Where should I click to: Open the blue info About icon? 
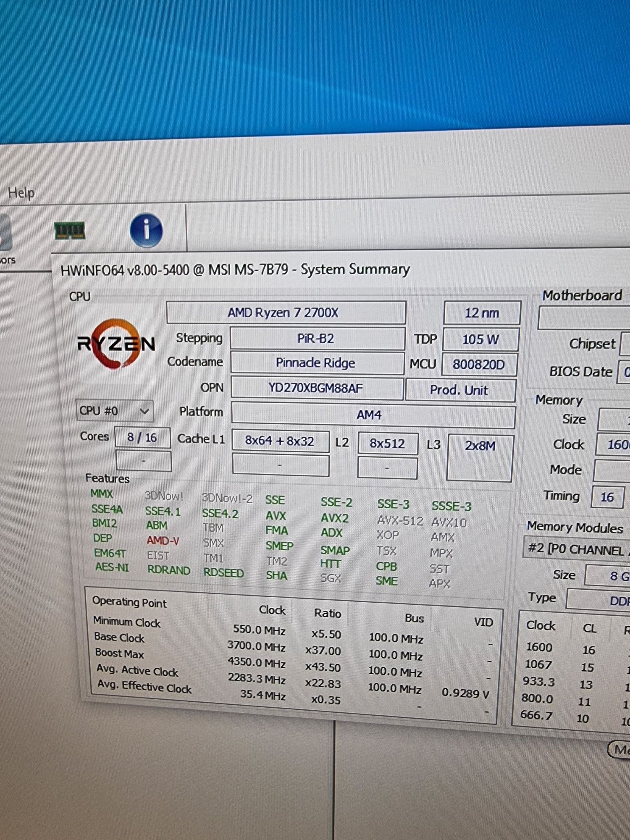coord(146,230)
